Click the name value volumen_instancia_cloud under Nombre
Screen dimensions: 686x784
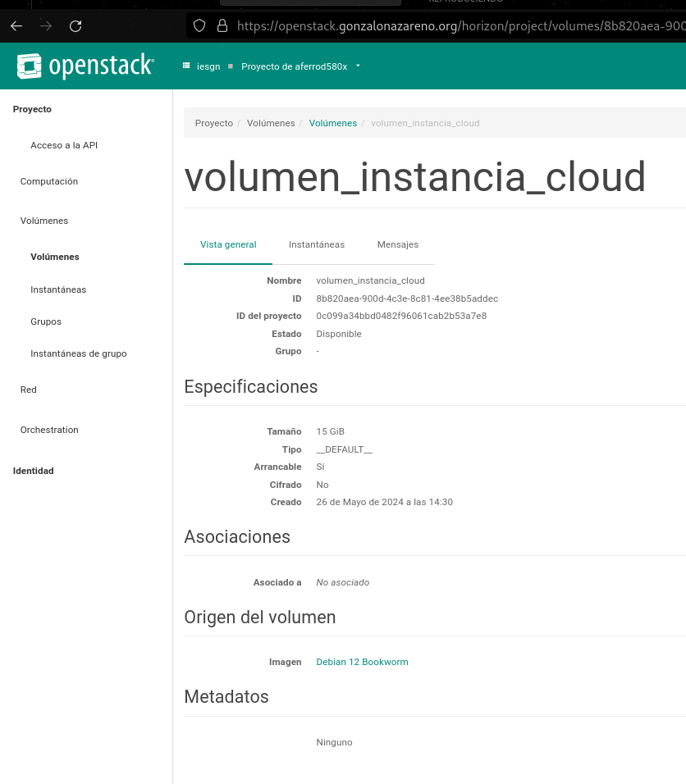(370, 280)
